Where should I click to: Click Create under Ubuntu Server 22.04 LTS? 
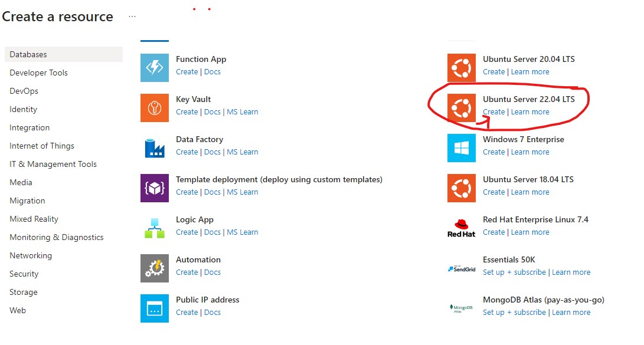coord(493,112)
